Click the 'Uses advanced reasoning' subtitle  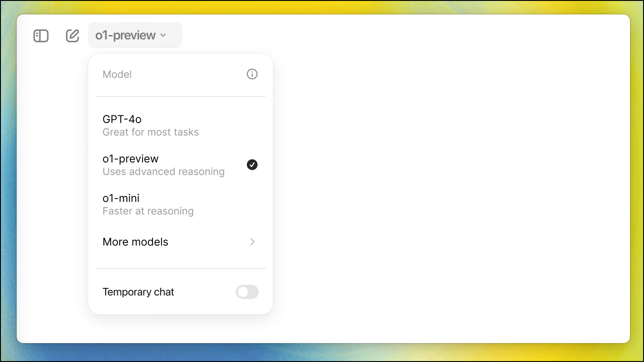pos(164,172)
